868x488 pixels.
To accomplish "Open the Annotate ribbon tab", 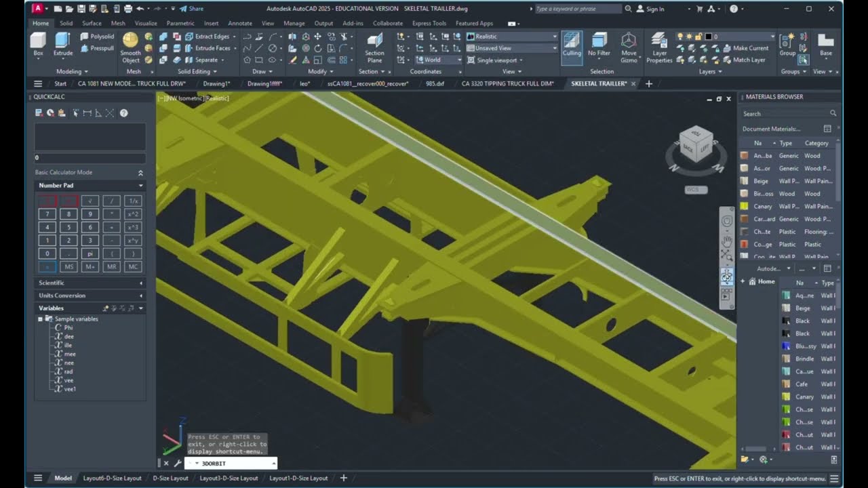I will pos(240,23).
